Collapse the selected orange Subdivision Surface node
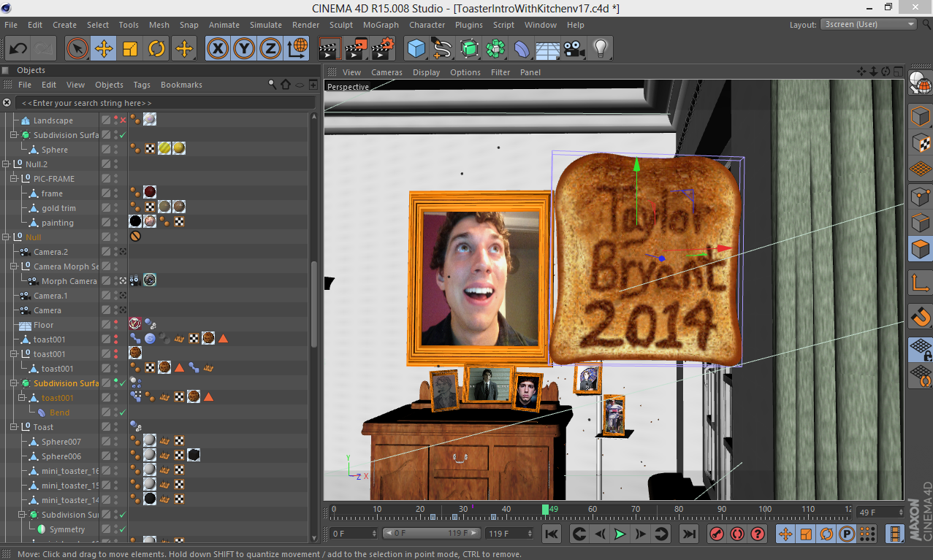The height and width of the screenshot is (560, 933). coord(15,383)
